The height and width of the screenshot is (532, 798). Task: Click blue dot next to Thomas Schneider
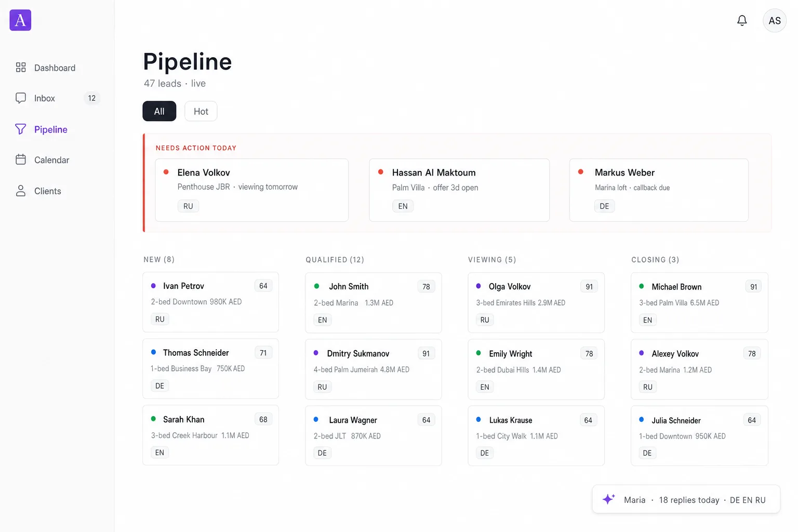click(x=153, y=352)
